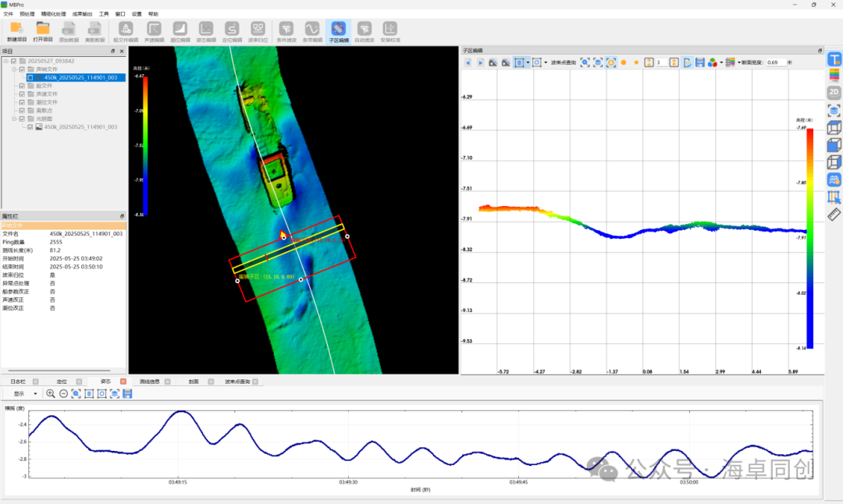Image resolution: width=843 pixels, height=504 pixels.
Task: Open the RGB color mode dropdown arrow
Action: pyautogui.click(x=721, y=62)
